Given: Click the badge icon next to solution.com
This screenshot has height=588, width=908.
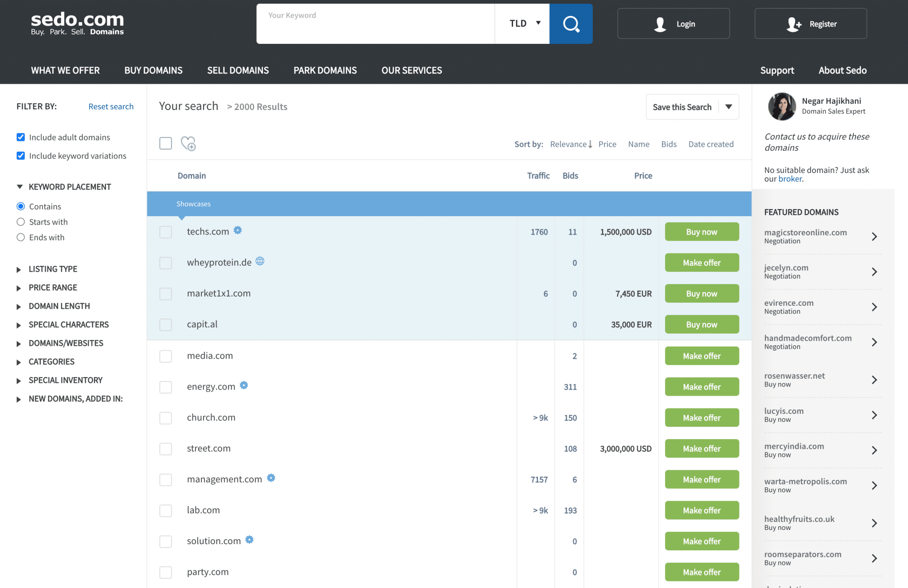Looking at the screenshot, I should click(x=250, y=540).
